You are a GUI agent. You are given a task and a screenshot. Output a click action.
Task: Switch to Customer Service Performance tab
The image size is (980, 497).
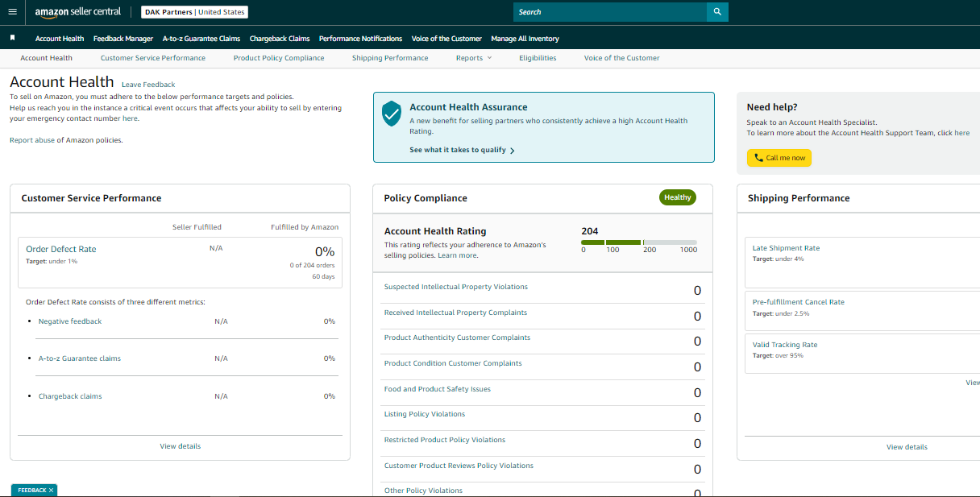click(x=153, y=58)
